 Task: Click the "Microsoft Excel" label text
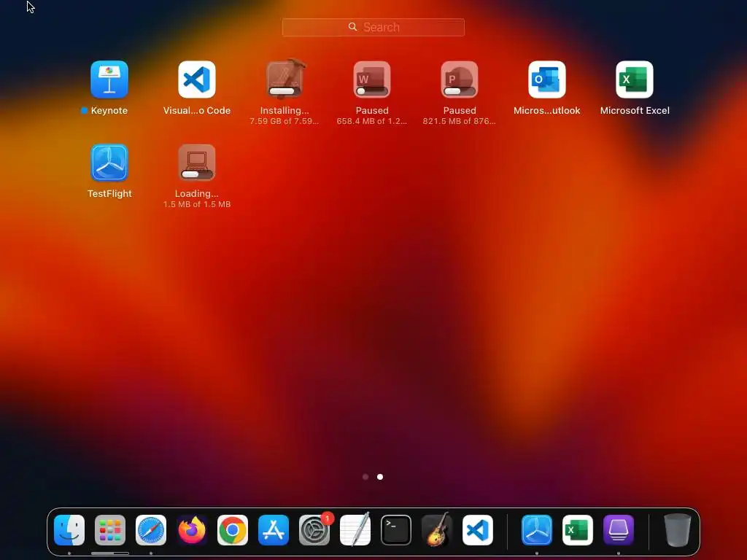pyautogui.click(x=635, y=111)
